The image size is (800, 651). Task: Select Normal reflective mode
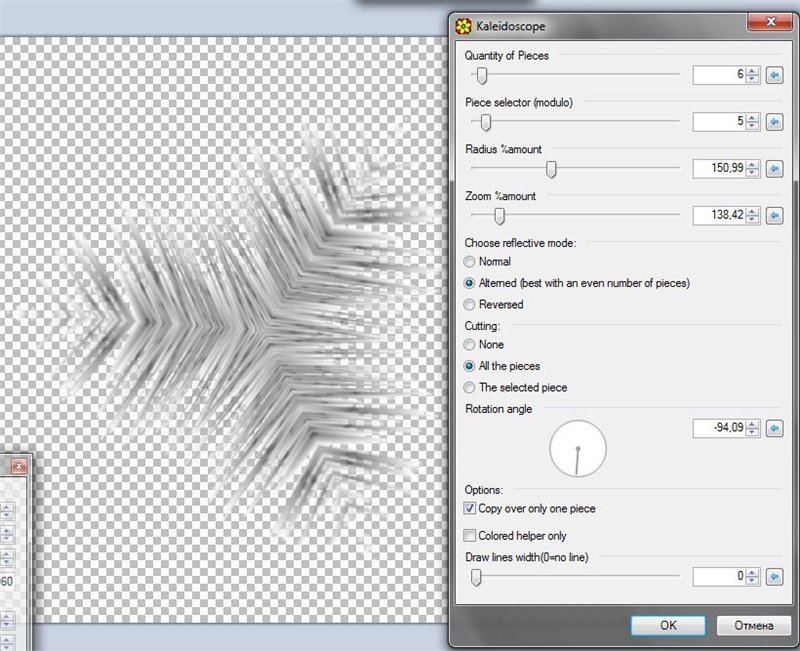469,262
